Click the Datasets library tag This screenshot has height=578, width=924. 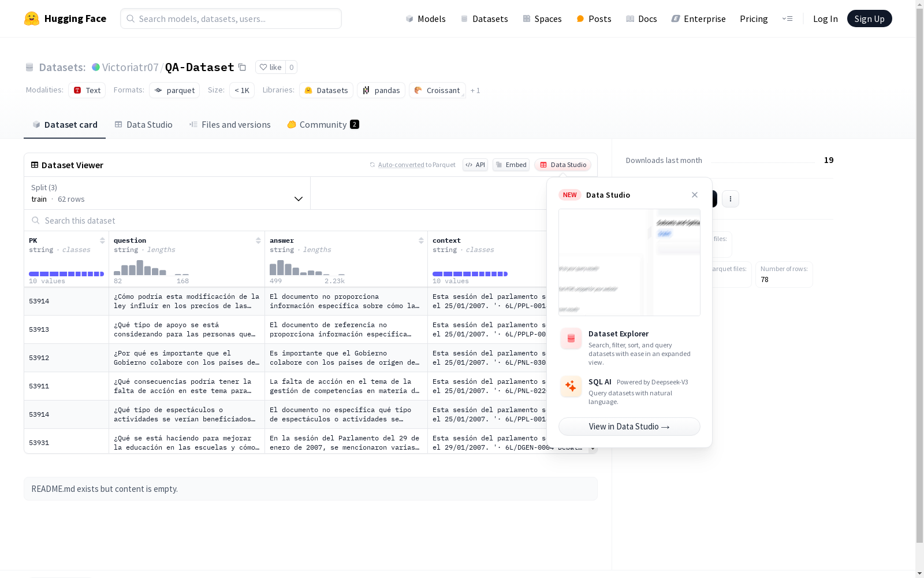click(x=326, y=90)
